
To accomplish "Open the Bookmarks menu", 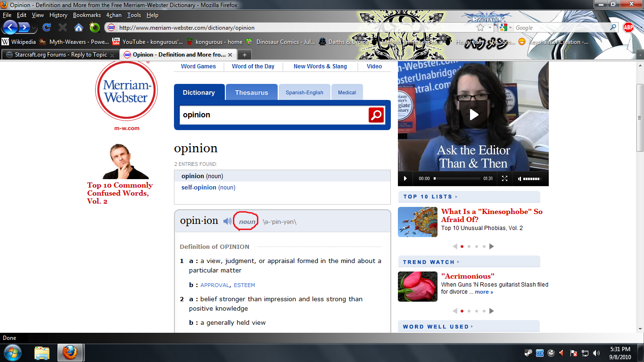I will coord(87,15).
